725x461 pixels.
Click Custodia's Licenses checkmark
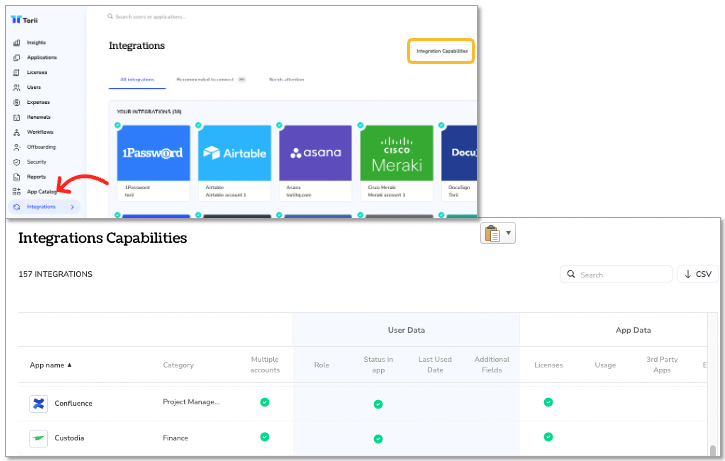tap(548, 437)
